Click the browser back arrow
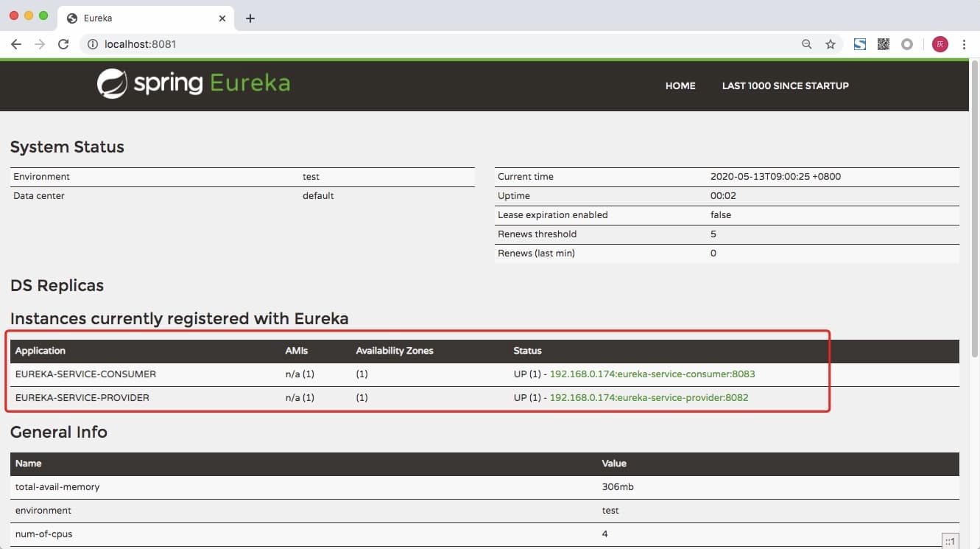 pos(16,44)
